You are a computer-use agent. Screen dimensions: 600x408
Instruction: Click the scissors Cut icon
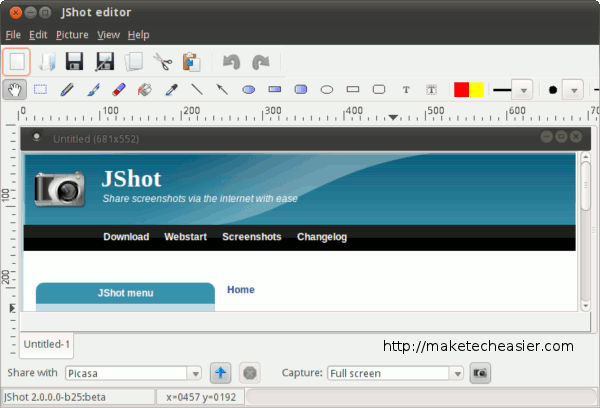164,62
